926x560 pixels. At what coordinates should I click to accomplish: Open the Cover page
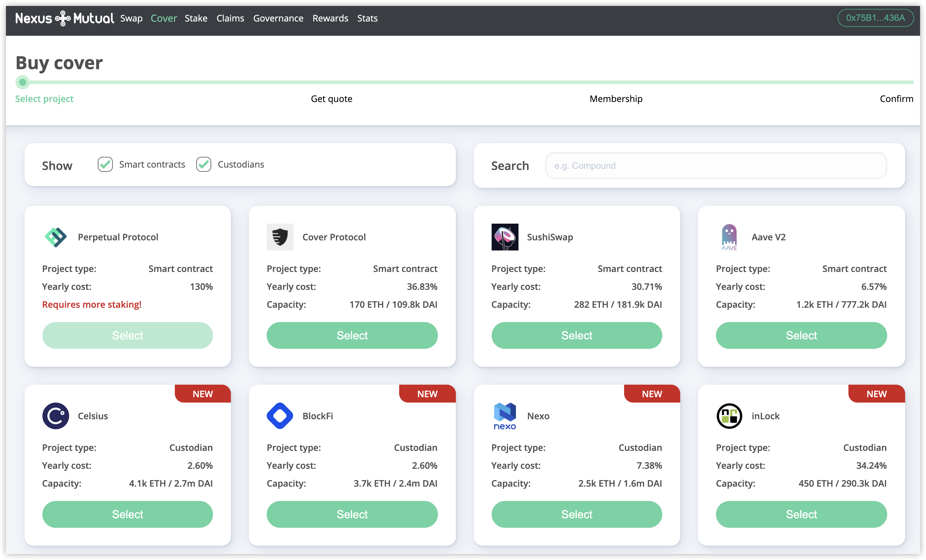tap(163, 18)
